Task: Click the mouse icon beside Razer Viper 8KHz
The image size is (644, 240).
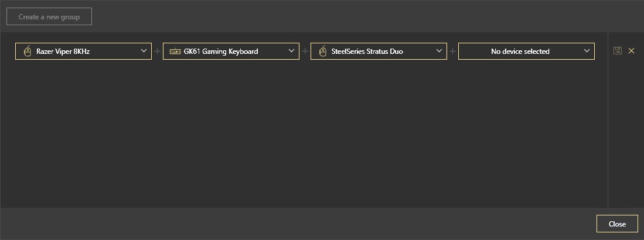Action: tap(28, 52)
